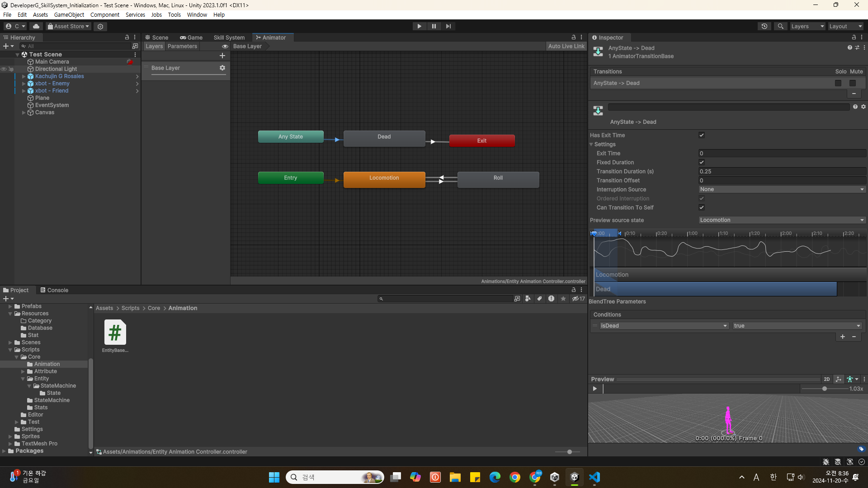The width and height of the screenshot is (868, 488).
Task: Switch to the Game tab
Action: [191, 38]
